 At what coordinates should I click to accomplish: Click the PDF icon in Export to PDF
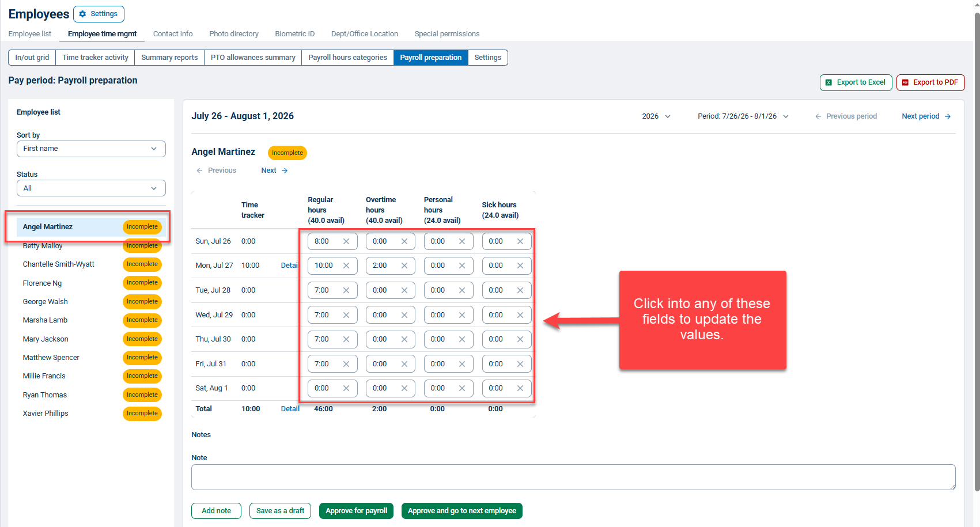905,82
